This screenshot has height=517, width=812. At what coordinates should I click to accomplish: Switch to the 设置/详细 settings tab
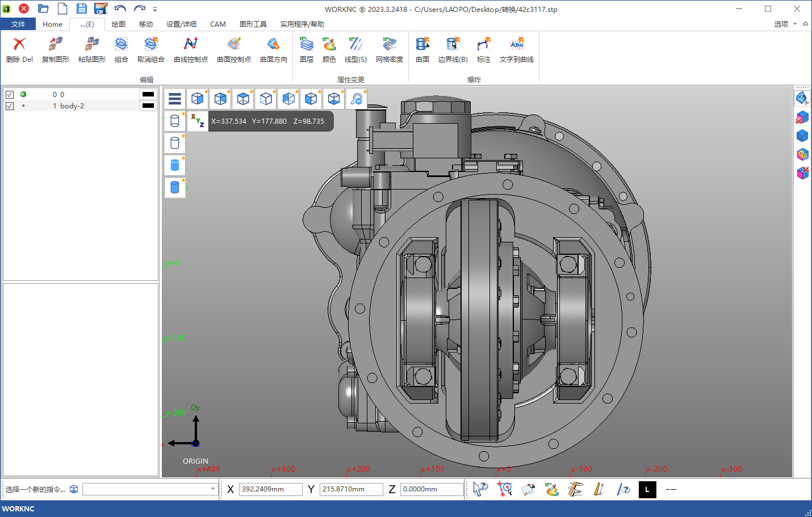[181, 24]
